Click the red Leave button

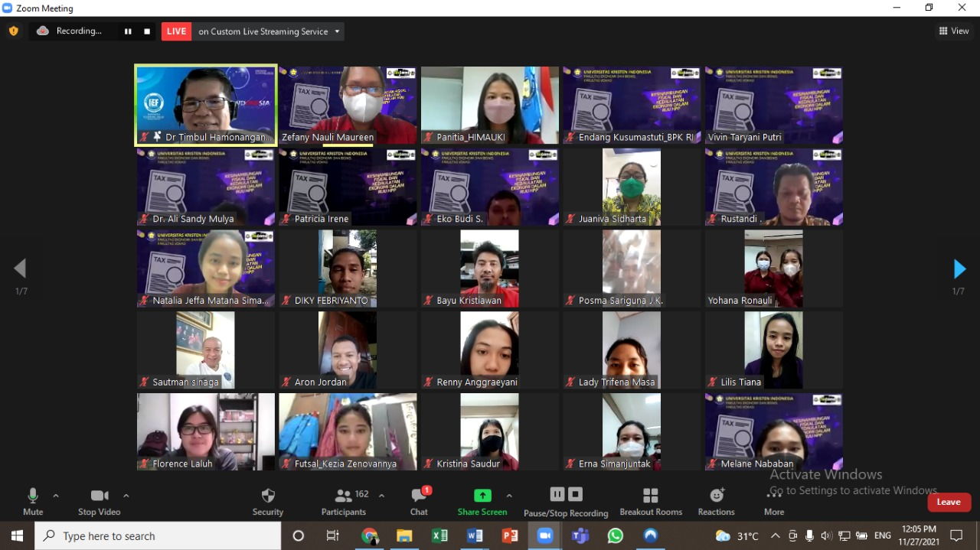949,502
